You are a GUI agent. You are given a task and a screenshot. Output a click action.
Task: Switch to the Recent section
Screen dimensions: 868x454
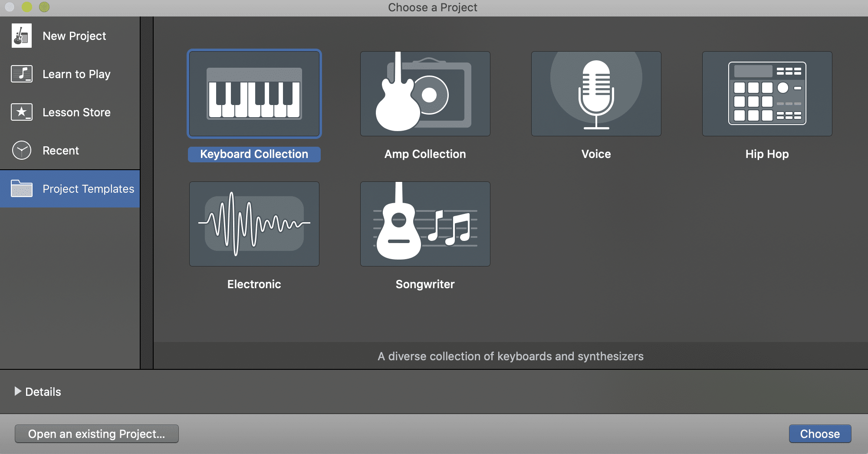(61, 150)
